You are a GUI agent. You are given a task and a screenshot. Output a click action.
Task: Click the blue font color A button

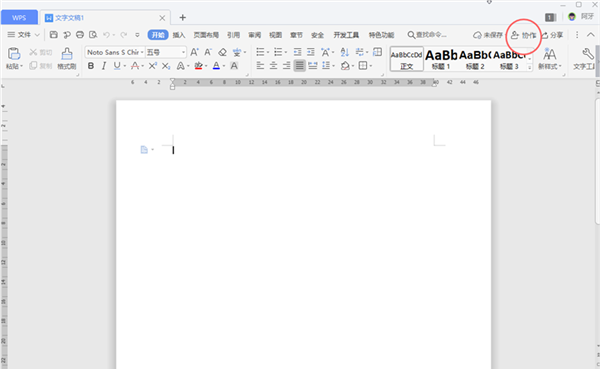[x=216, y=66]
